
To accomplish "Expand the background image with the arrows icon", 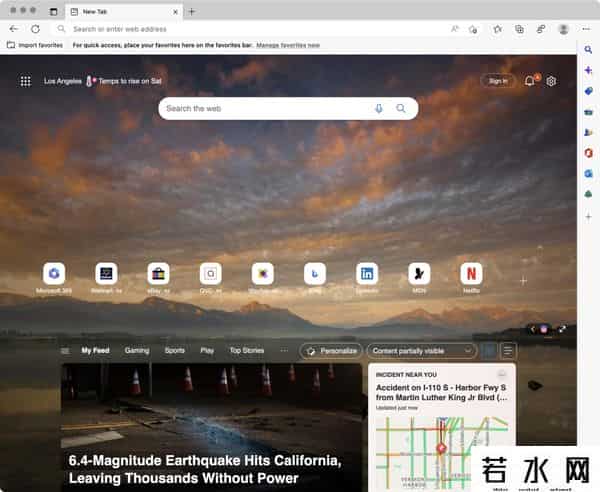I will point(562,329).
